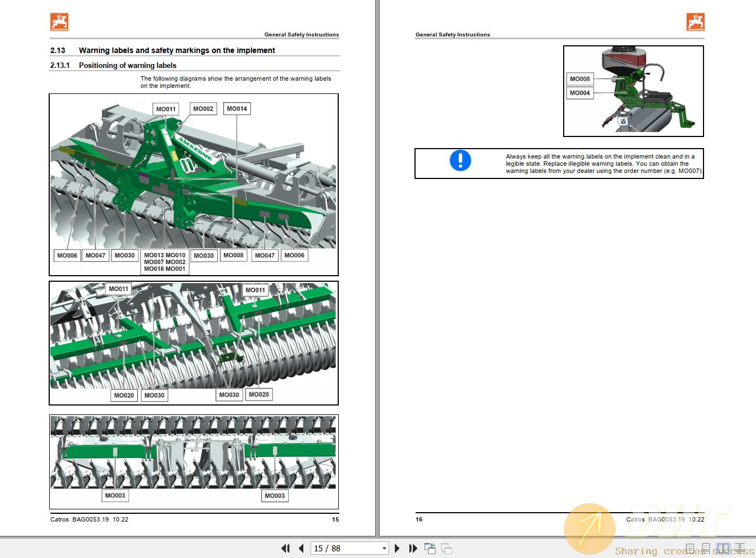Switch to single page view mode

coord(690,548)
